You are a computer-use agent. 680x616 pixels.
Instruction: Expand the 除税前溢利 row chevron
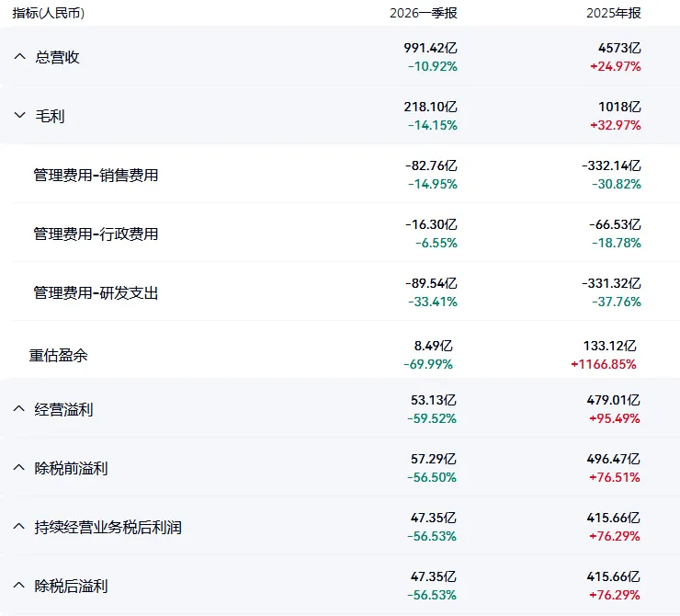coord(18,468)
